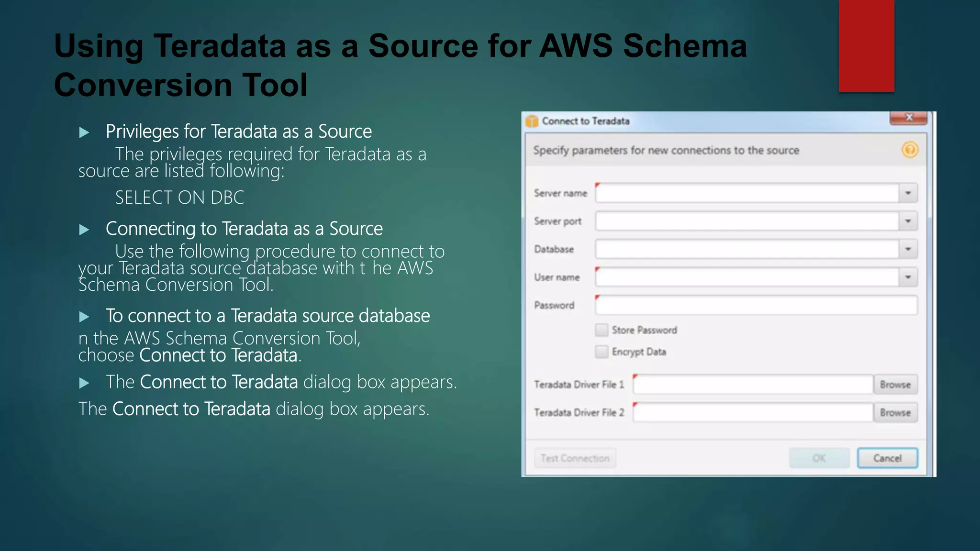Browse for Teradata Driver File 1

(895, 385)
